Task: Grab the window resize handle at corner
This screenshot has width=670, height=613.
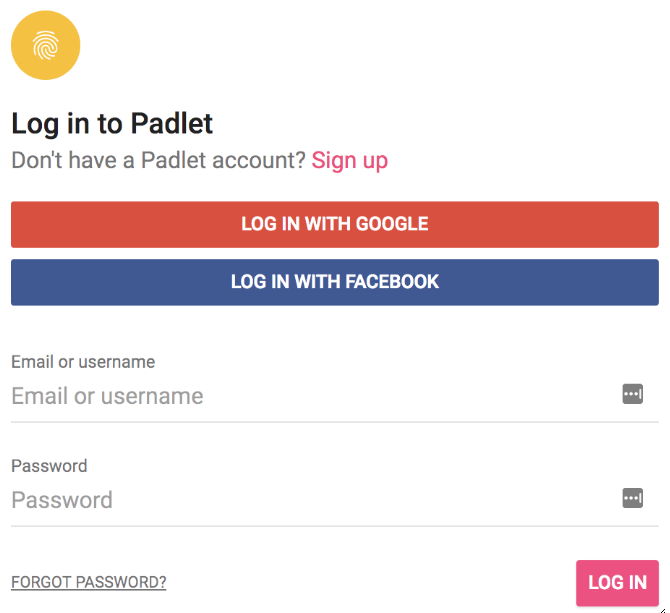Action: [x=664, y=610]
